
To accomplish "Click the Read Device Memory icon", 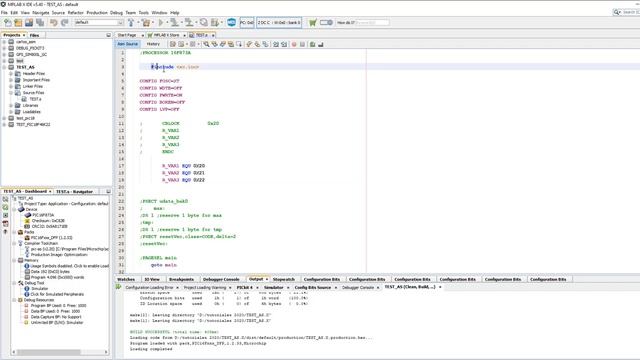I will pos(189,22).
